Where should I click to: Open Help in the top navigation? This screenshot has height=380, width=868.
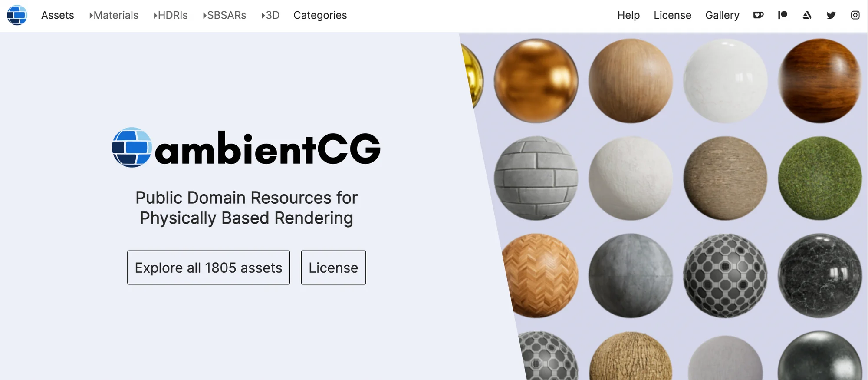628,15
